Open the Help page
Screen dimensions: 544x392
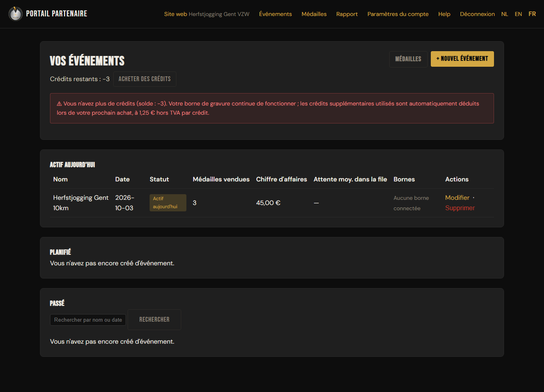pyautogui.click(x=444, y=14)
